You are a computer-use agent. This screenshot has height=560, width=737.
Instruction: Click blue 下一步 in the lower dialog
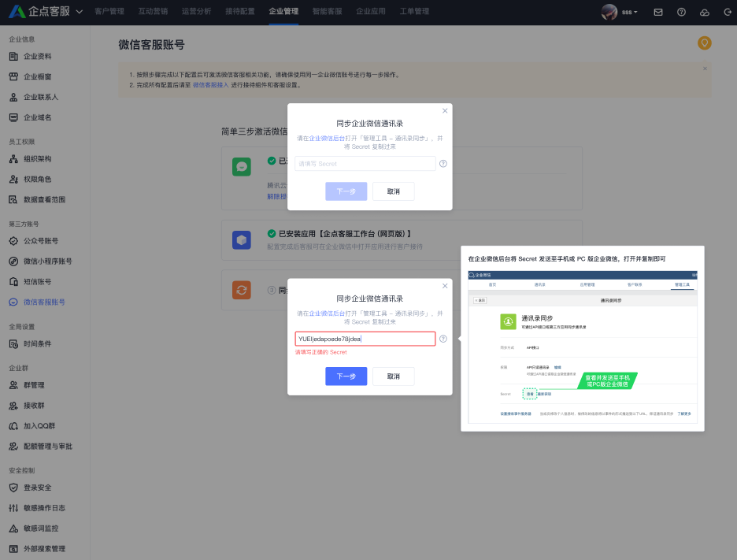click(346, 376)
